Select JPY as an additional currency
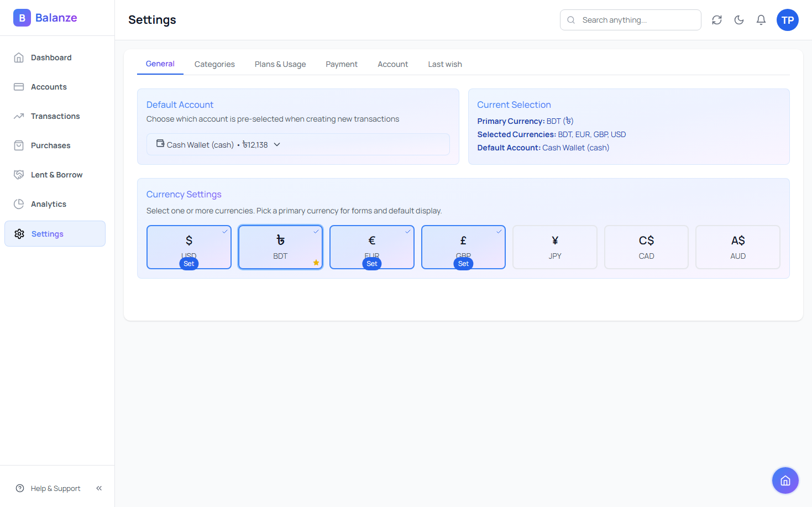 click(554, 247)
